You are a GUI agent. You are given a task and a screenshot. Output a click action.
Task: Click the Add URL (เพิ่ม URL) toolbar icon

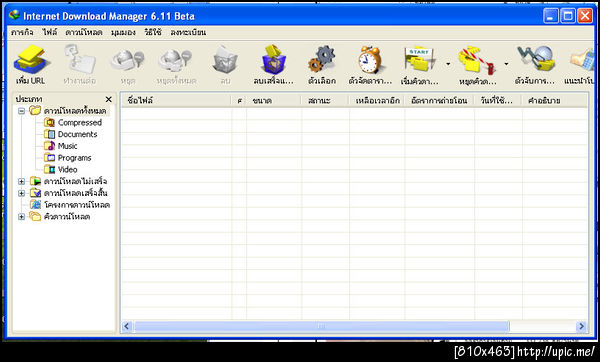pyautogui.click(x=31, y=59)
